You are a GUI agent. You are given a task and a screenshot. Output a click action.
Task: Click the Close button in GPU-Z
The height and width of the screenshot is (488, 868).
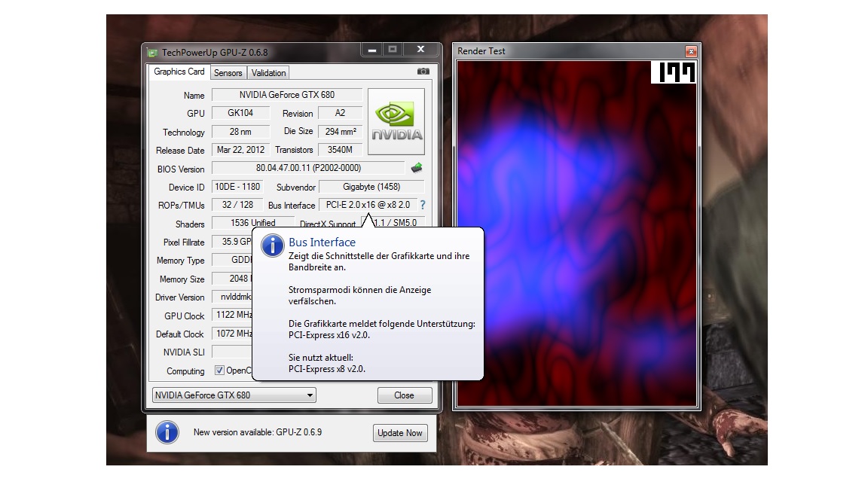(x=404, y=395)
